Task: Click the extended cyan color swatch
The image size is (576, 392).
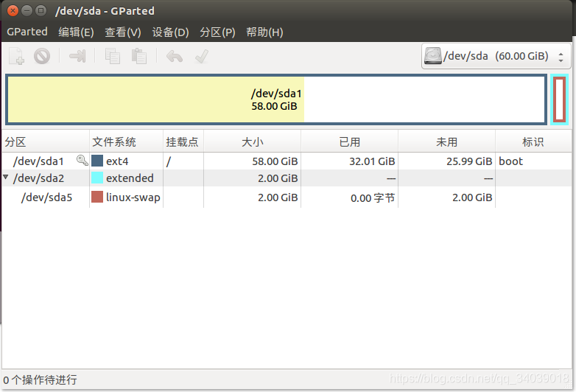Action: [x=97, y=178]
